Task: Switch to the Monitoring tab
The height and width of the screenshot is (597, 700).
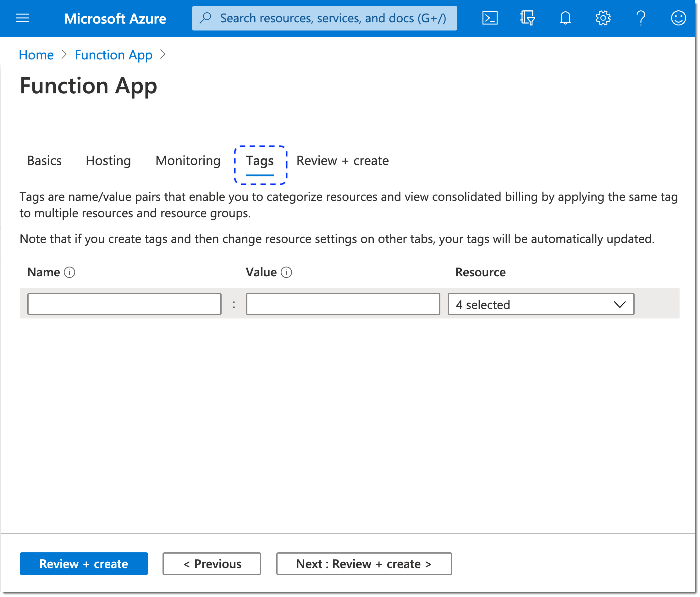Action: pyautogui.click(x=188, y=161)
